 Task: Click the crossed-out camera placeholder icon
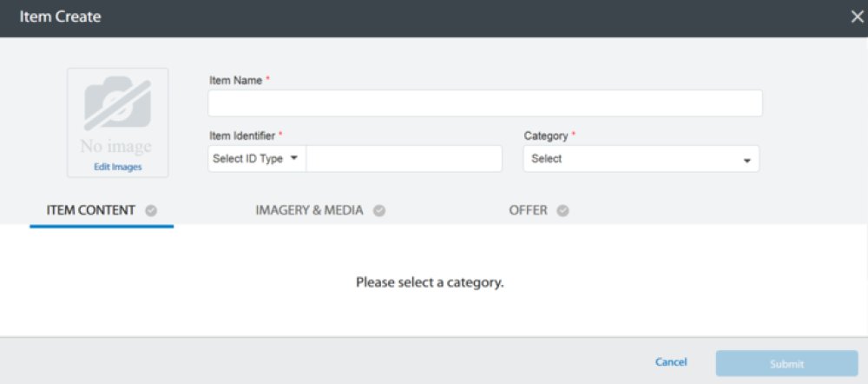(117, 103)
